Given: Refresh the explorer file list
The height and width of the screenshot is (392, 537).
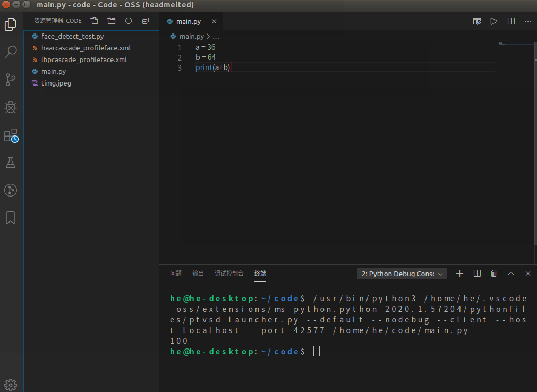Looking at the screenshot, I should click(x=129, y=21).
